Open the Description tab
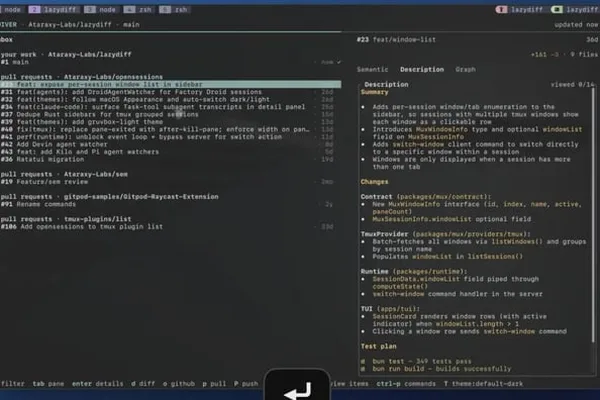Screen dimensions: 600x400 pos(422,69)
